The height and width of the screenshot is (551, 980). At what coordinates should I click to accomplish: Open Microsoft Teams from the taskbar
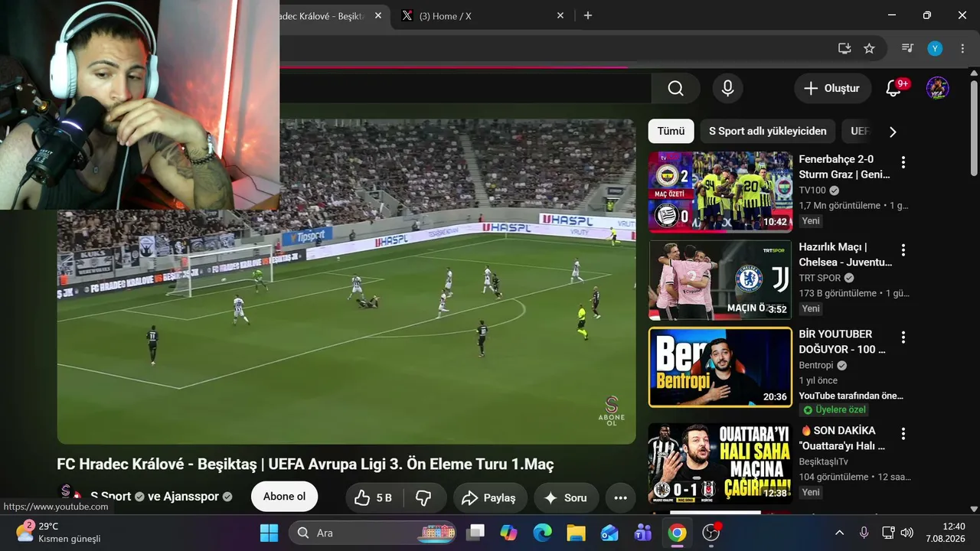click(x=643, y=533)
